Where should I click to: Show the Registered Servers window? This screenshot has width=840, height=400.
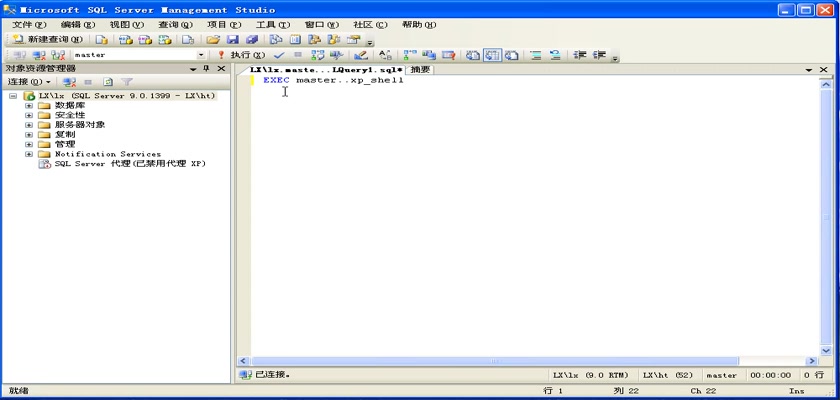click(275, 40)
